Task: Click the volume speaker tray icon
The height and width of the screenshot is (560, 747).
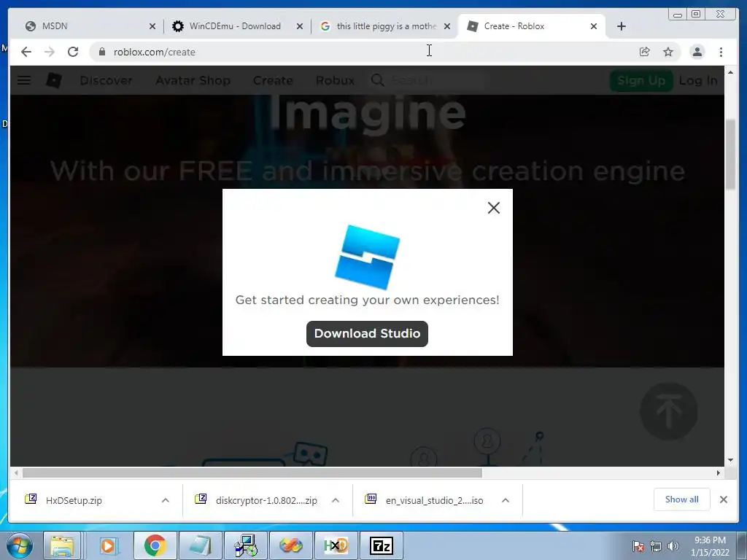Action: 673,546
